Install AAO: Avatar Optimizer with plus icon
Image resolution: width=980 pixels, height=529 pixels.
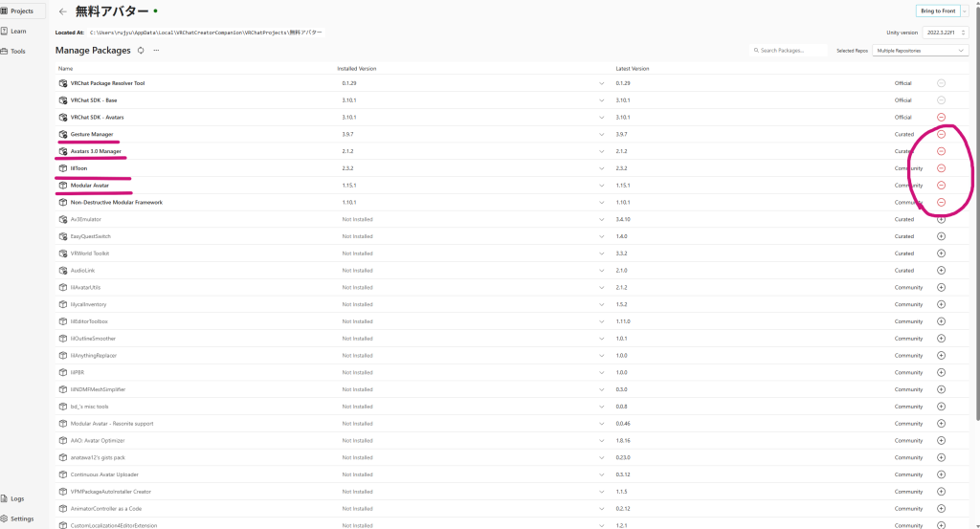[x=941, y=441]
